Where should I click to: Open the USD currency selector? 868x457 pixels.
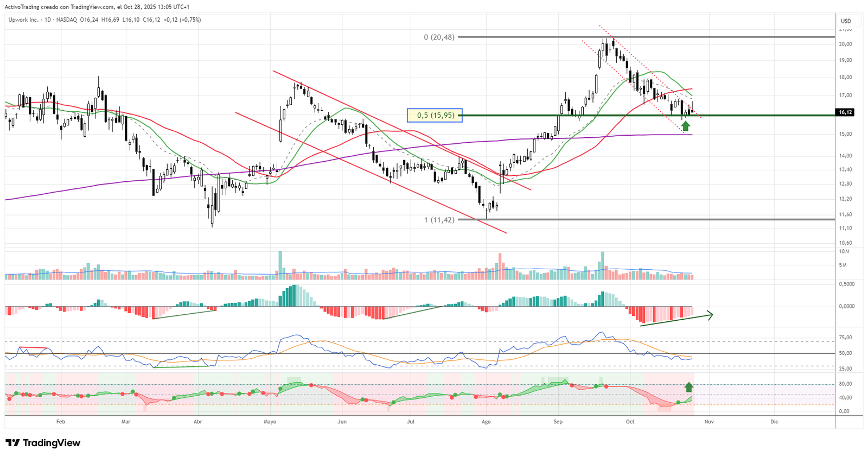[x=846, y=21]
